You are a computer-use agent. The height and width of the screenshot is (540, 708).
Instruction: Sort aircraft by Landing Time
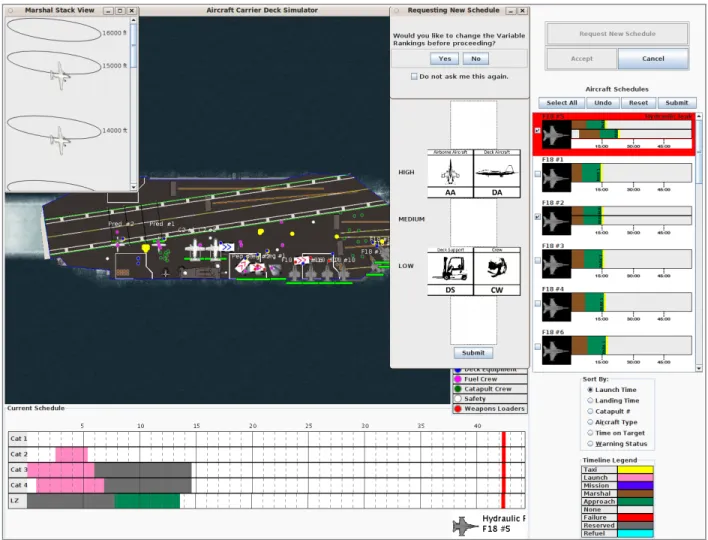[x=590, y=400]
